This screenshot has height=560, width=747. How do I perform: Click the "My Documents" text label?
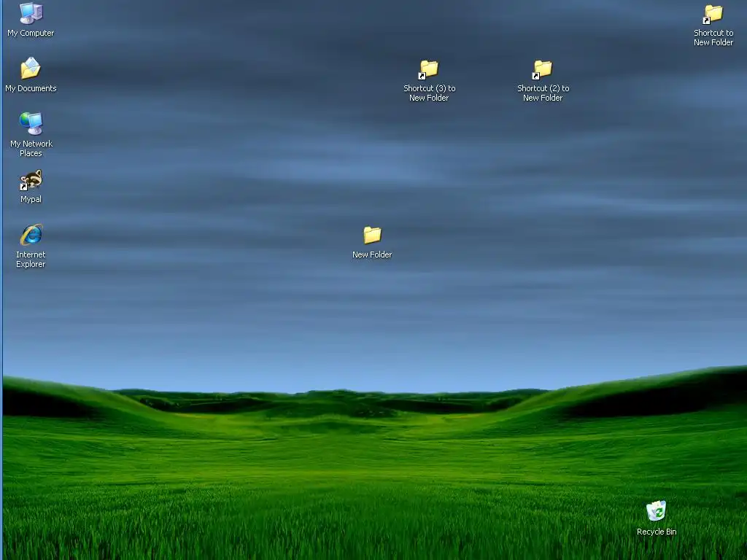pyautogui.click(x=31, y=88)
